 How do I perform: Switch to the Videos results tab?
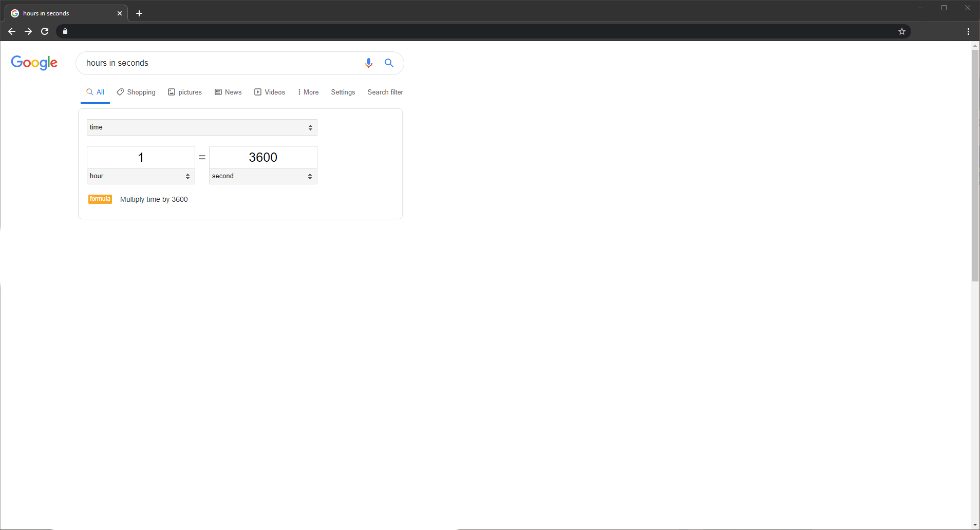click(x=270, y=92)
